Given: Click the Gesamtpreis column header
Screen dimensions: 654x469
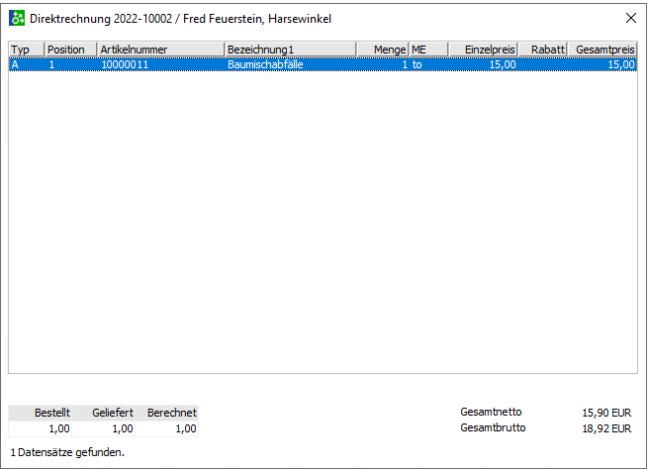Looking at the screenshot, I should pyautogui.click(x=602, y=50).
